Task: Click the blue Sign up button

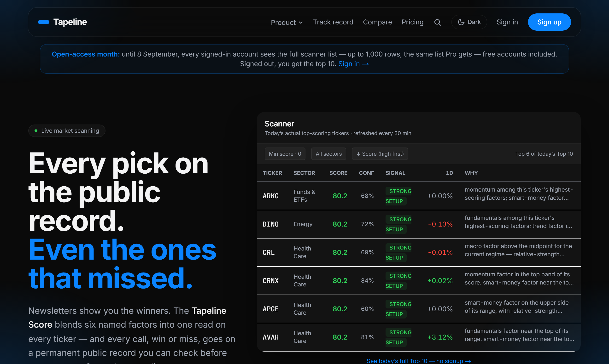Action: [x=549, y=22]
